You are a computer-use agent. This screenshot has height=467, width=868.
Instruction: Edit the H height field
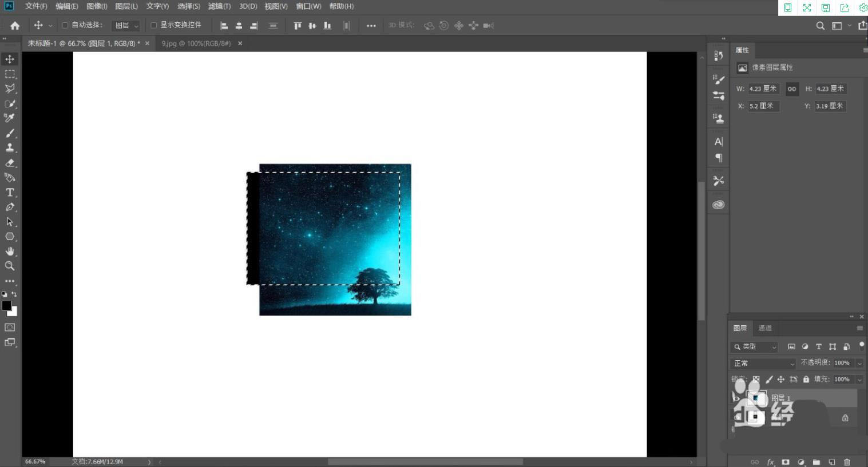click(x=831, y=89)
